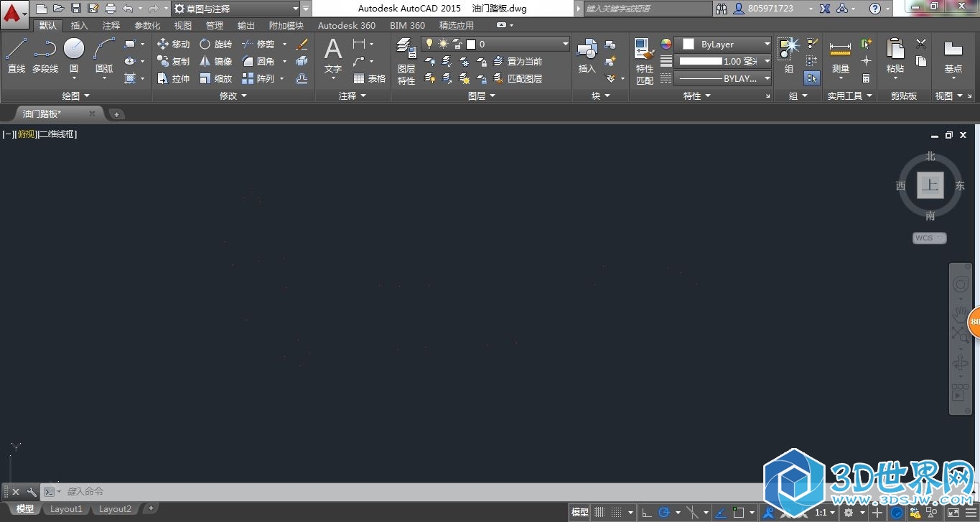This screenshot has width=980, height=522.
Task: Open the 插入 (Insert) ribbon tab
Action: pyautogui.click(x=80, y=25)
